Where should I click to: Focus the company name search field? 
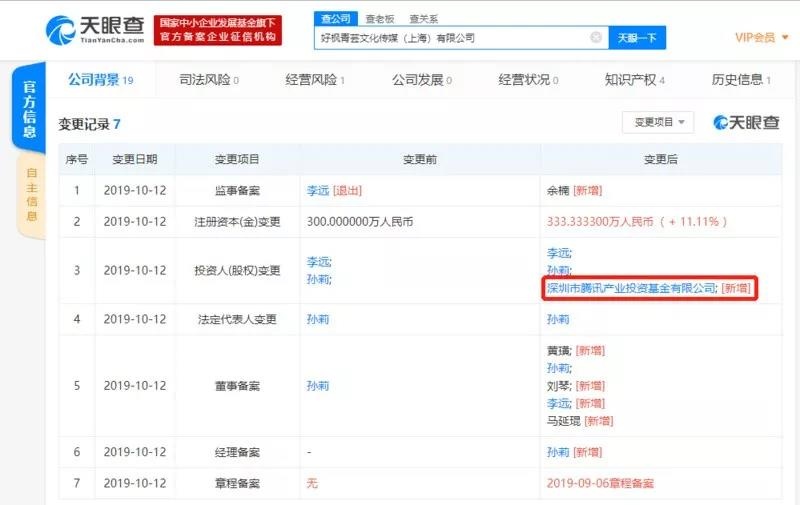point(450,38)
